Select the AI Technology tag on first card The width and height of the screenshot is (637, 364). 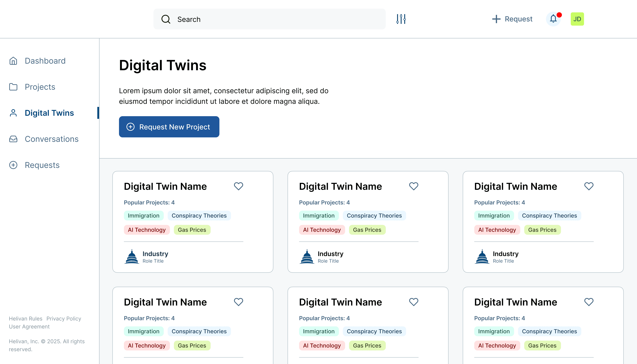point(147,230)
